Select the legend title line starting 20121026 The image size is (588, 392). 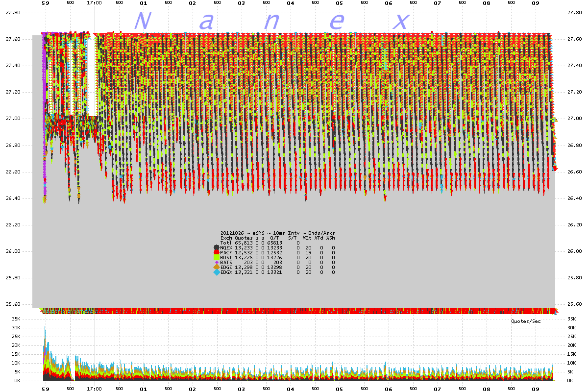(x=278, y=233)
